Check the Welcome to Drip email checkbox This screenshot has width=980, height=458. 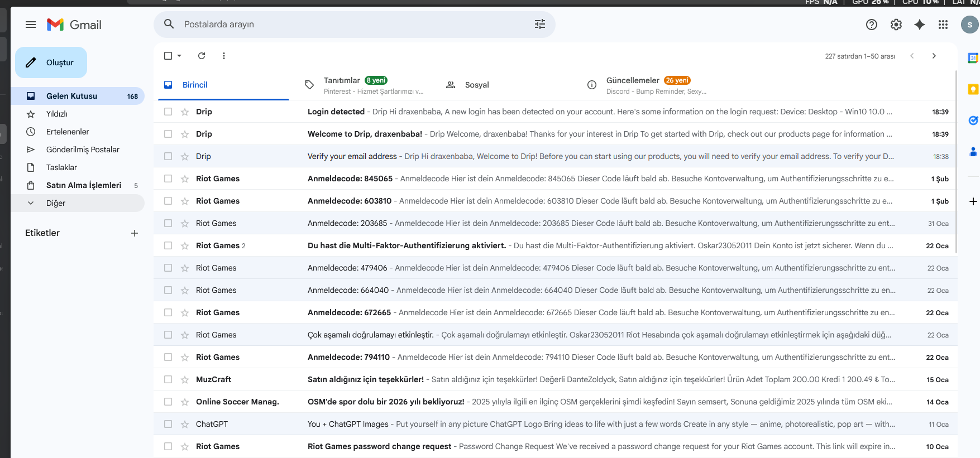(168, 134)
